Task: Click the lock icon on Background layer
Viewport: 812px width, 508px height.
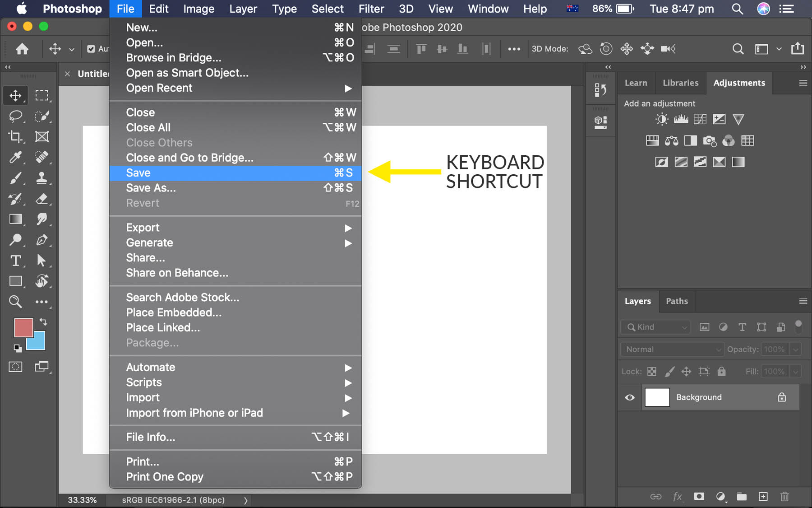Action: click(782, 397)
